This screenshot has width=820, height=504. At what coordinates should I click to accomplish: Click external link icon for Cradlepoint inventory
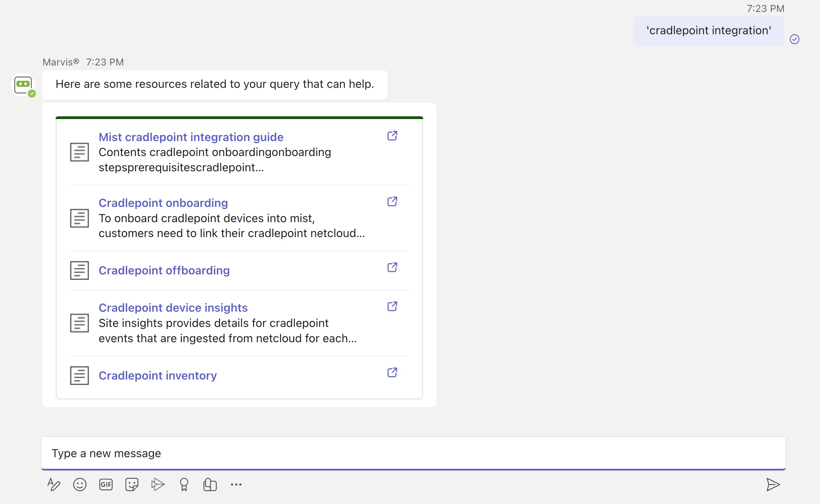pyautogui.click(x=392, y=372)
